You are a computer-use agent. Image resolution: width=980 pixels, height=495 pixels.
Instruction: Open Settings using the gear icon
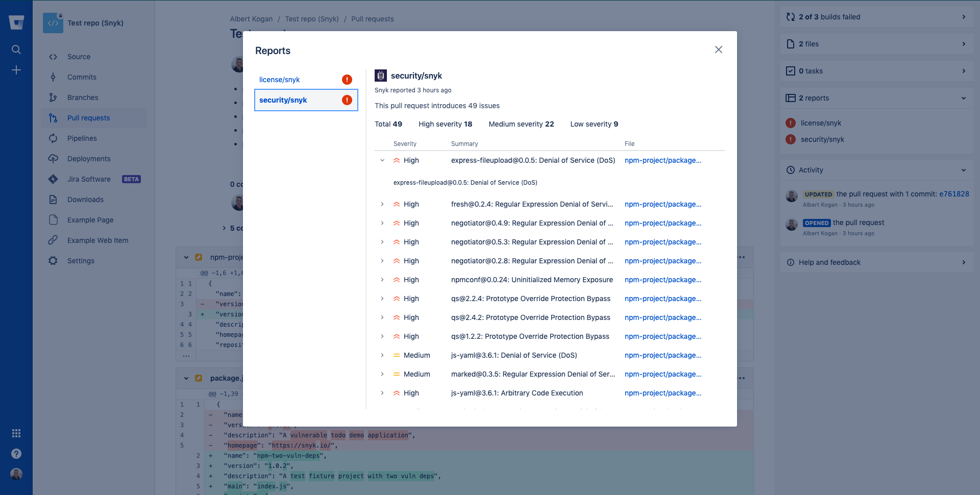[53, 261]
